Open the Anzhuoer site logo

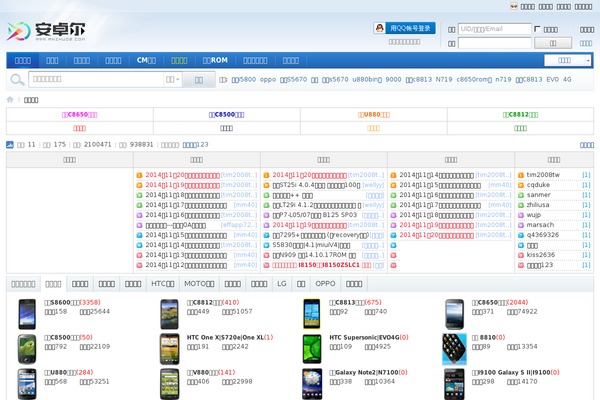click(46, 31)
